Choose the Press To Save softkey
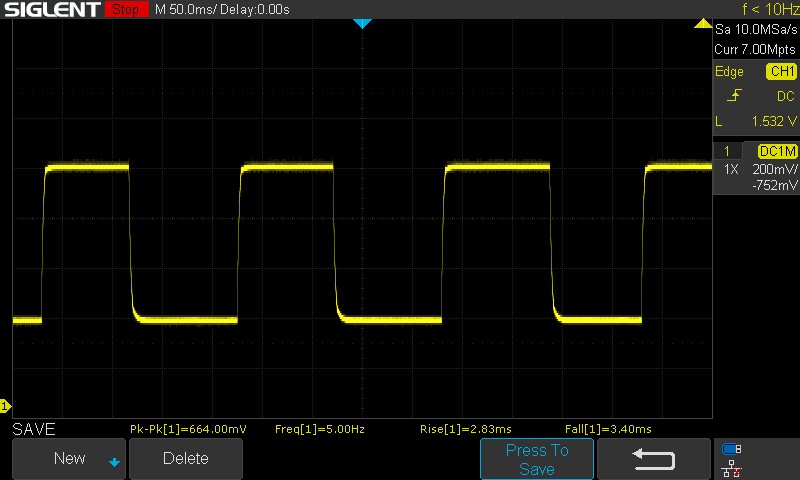Screen dimensions: 800x480 (537, 459)
